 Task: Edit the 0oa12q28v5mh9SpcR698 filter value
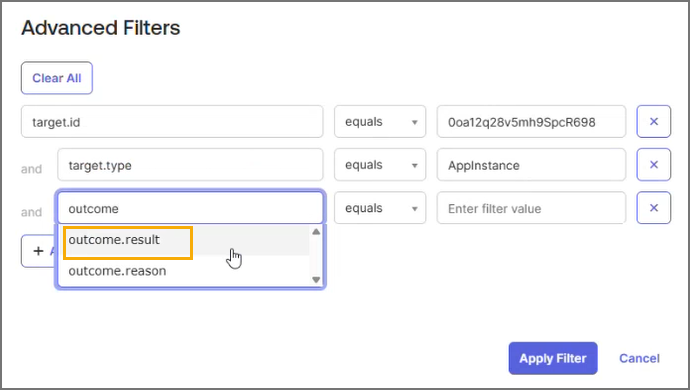coord(531,121)
